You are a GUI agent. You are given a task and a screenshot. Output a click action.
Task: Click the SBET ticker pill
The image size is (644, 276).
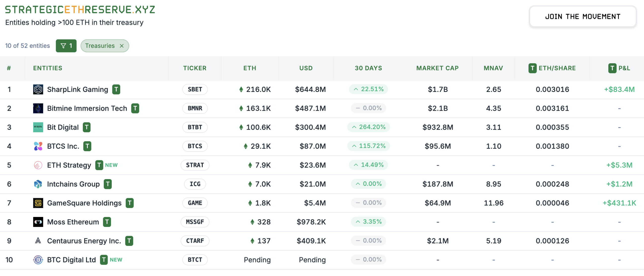tap(195, 89)
